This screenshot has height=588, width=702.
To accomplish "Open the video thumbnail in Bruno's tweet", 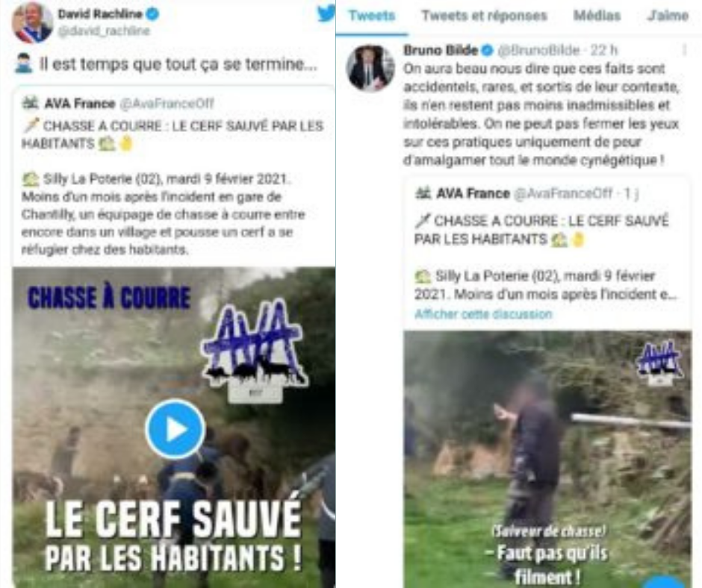I will [547, 459].
